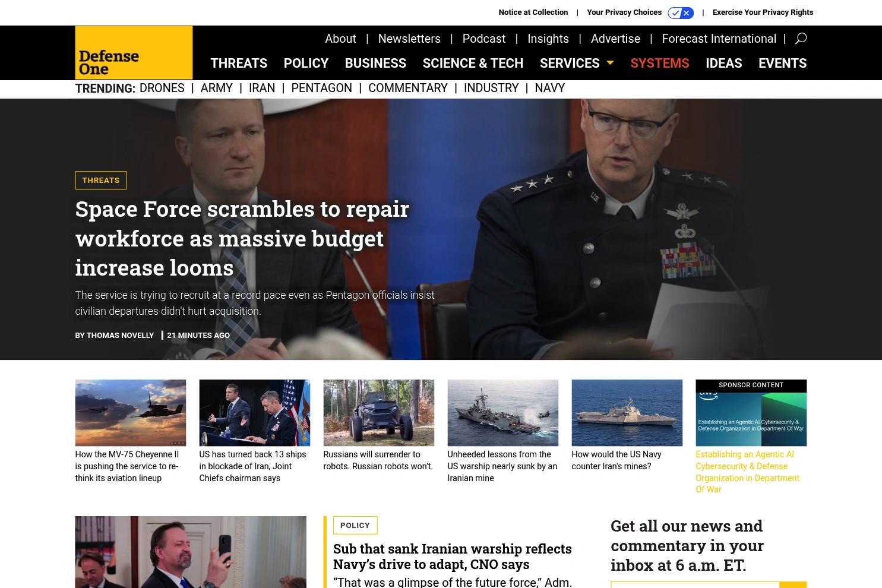Viewport: 882px width, 588px height.
Task: Open the search magnifier icon
Action: point(801,39)
